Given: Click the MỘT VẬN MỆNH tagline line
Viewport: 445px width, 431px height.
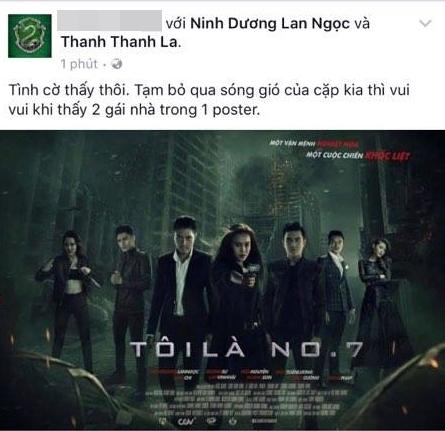Looking at the screenshot, I should (x=314, y=144).
